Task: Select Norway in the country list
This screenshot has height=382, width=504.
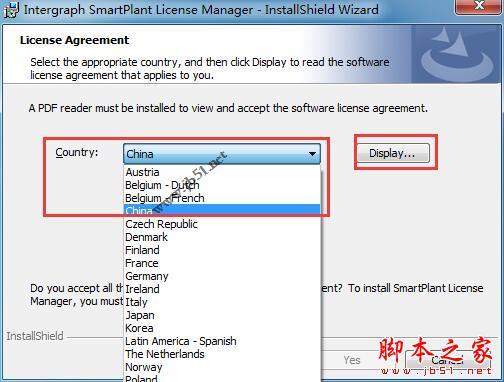Action: pos(222,367)
